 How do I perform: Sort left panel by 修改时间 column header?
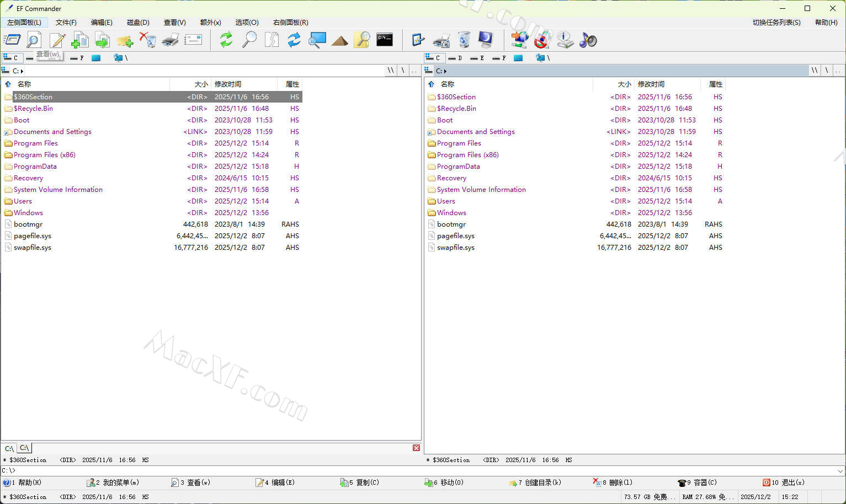pyautogui.click(x=228, y=84)
